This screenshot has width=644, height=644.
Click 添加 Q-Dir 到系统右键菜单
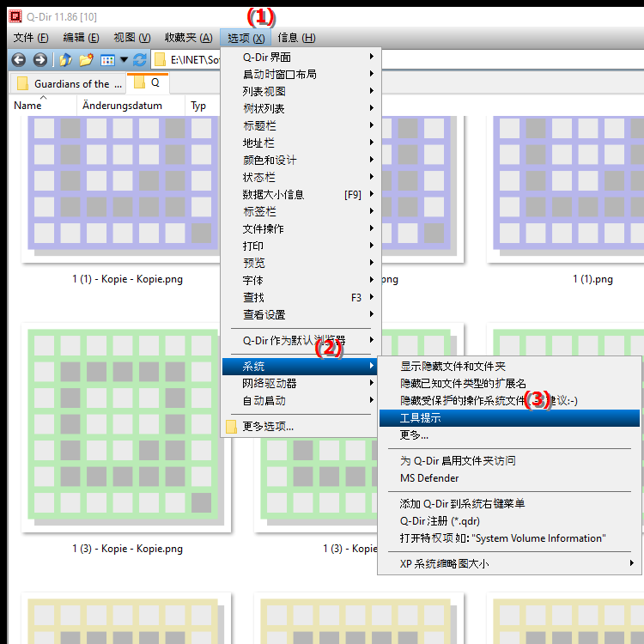tap(509, 503)
